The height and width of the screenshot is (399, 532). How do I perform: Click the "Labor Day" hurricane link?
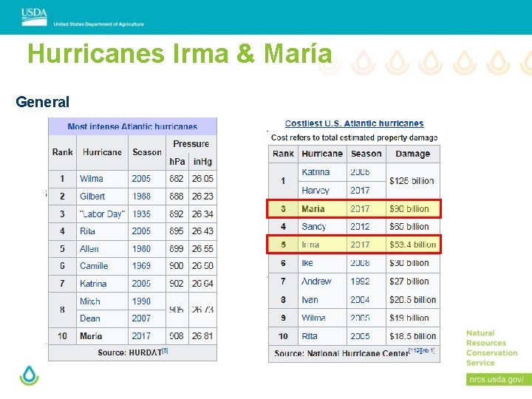pos(103,214)
